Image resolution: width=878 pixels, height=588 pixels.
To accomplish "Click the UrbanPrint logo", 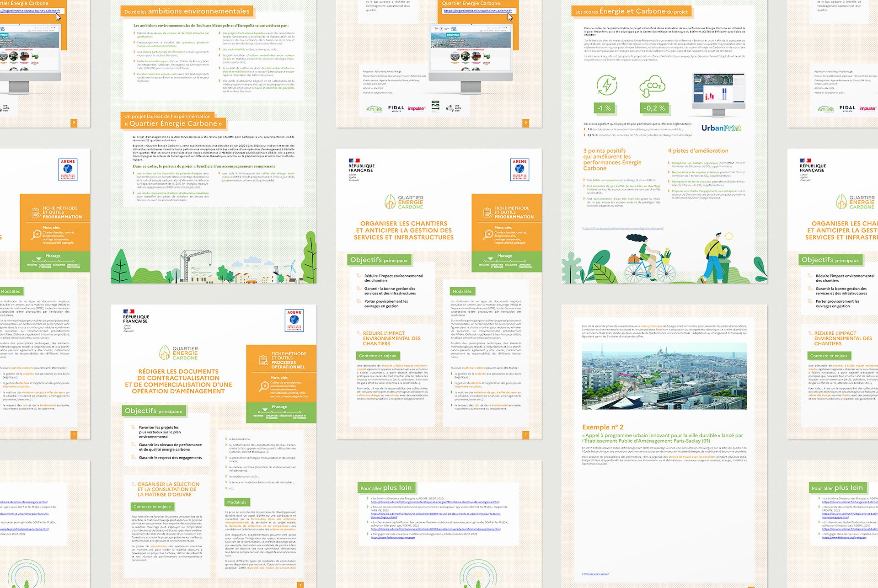I will pos(721,128).
